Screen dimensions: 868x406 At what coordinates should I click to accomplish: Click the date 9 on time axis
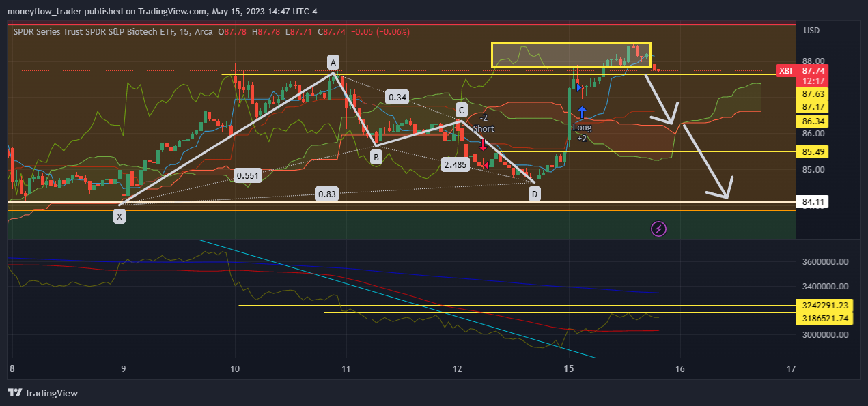[124, 368]
